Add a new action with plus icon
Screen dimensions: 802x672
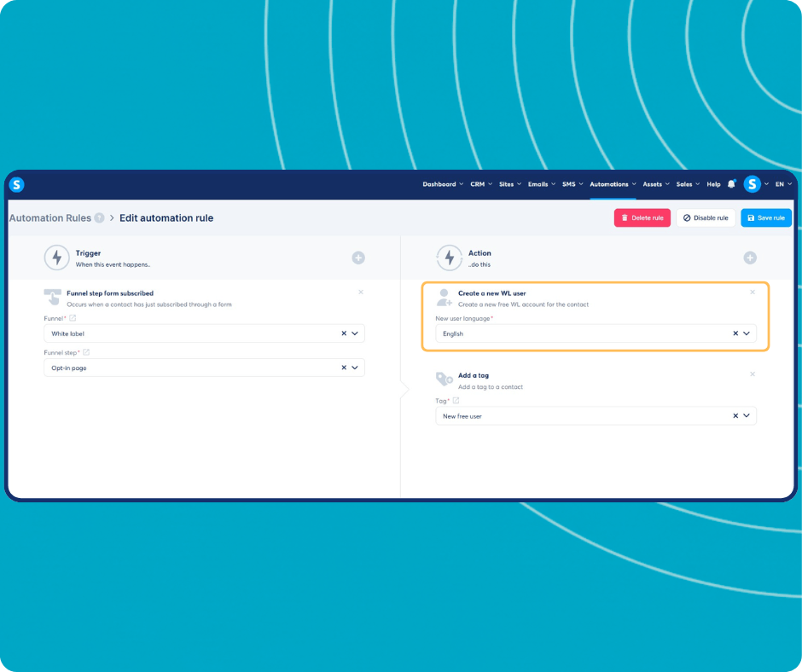tap(750, 258)
